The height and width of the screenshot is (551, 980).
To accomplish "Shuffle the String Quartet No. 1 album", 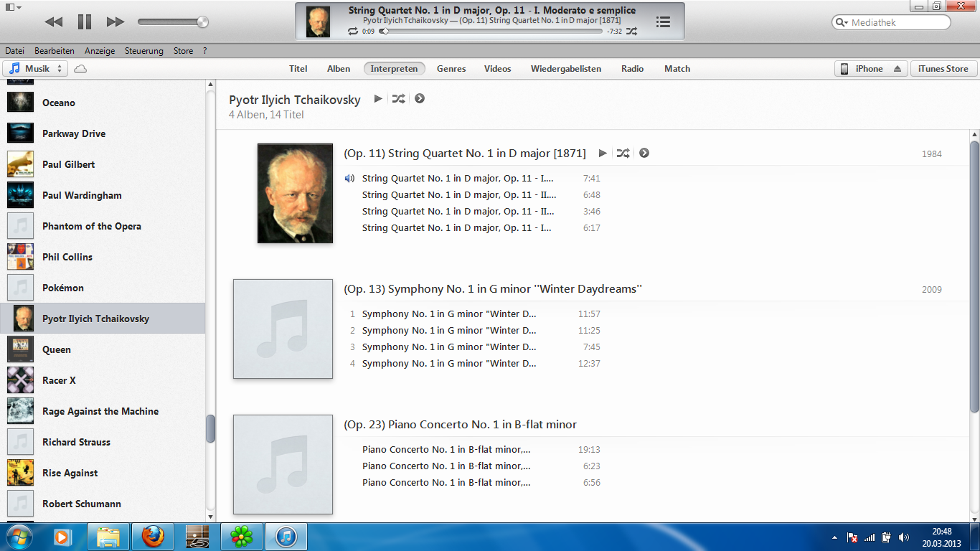I will click(623, 153).
